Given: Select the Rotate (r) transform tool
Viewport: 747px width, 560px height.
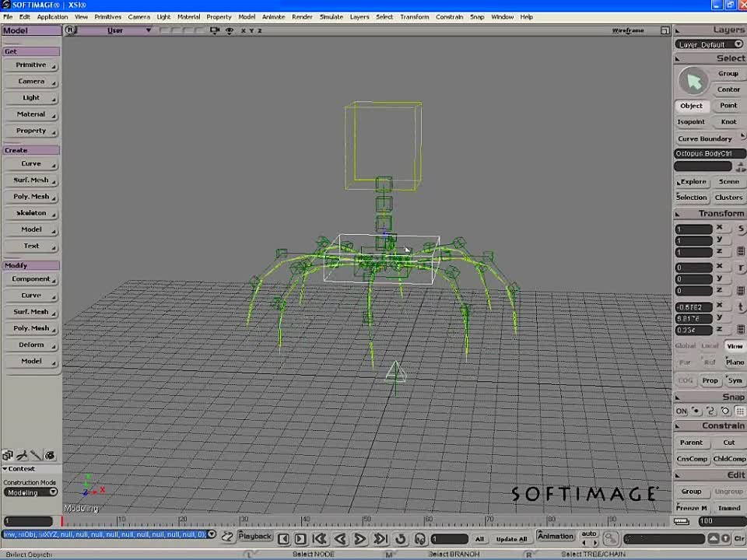Looking at the screenshot, I should tap(741, 268).
